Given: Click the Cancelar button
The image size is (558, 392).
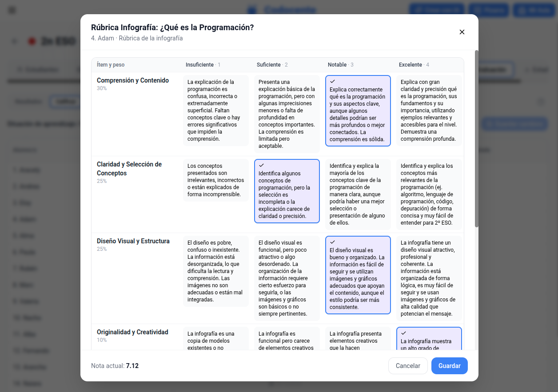Looking at the screenshot, I should coord(408,366).
